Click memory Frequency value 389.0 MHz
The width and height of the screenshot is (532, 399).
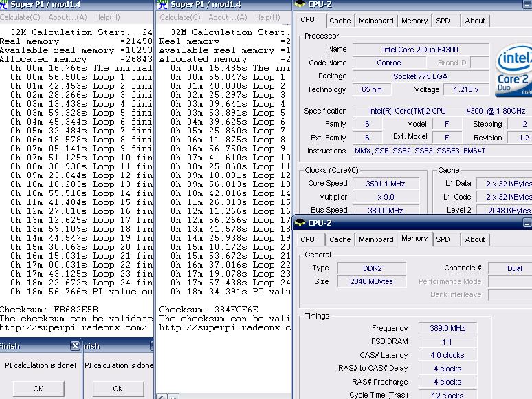coord(447,328)
